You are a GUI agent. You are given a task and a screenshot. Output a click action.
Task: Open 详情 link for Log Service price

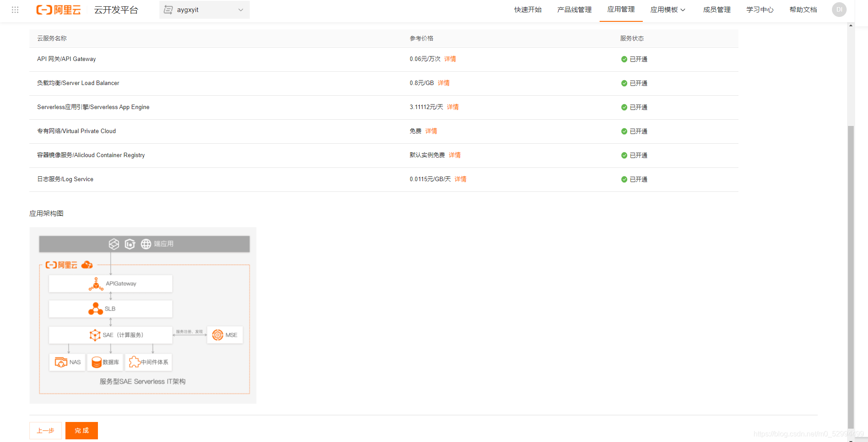pos(460,179)
